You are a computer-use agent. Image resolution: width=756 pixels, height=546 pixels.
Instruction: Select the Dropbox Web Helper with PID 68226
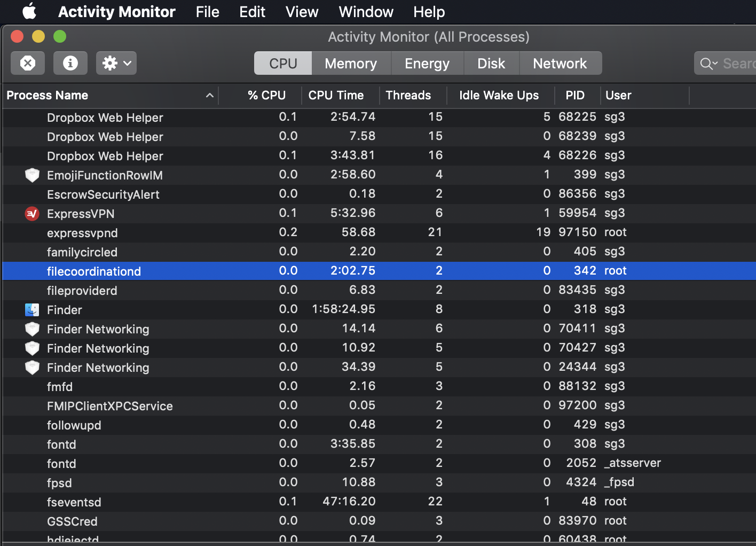(x=379, y=156)
